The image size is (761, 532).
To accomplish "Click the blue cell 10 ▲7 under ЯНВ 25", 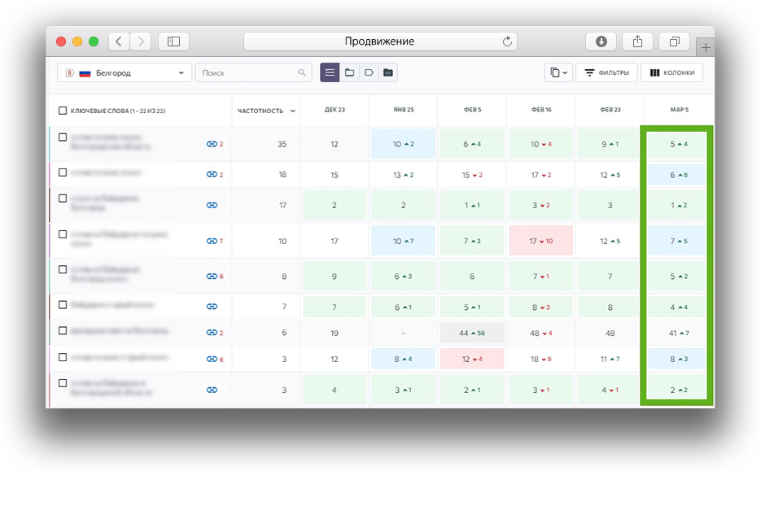I will (404, 241).
